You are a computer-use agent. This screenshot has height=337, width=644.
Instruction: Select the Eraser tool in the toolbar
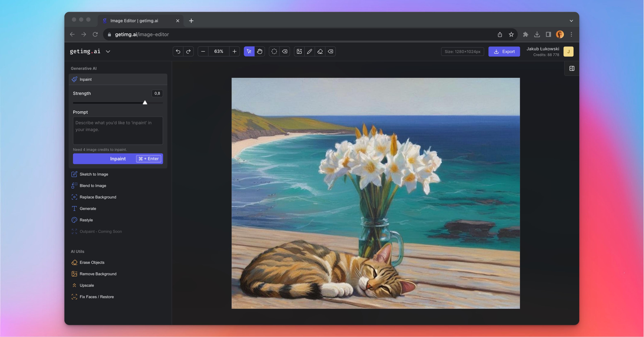[x=320, y=52]
